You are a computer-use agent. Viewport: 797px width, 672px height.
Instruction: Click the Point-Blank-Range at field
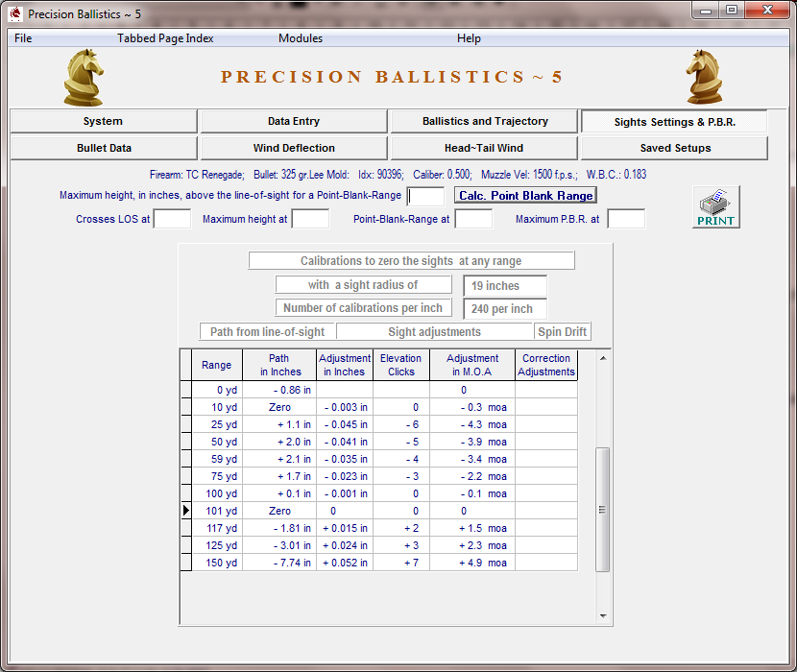pyautogui.click(x=473, y=219)
